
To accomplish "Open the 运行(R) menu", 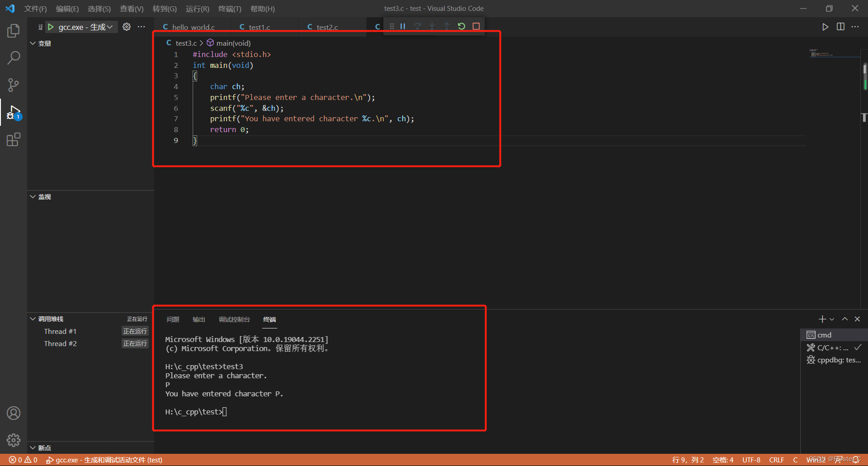I will (198, 9).
